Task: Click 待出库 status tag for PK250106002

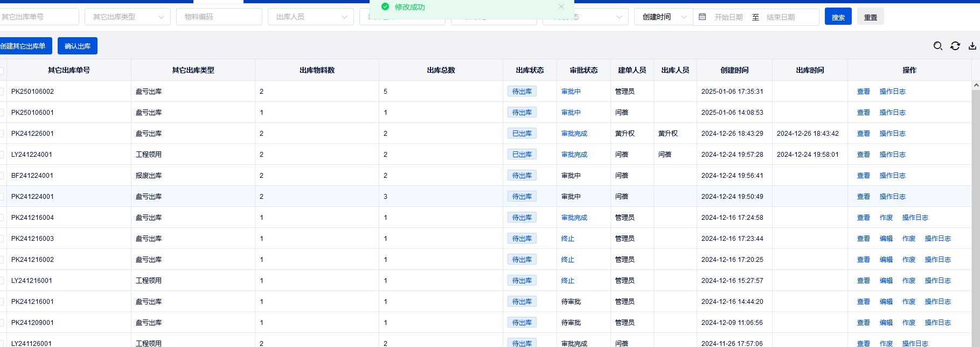Action: pyautogui.click(x=522, y=92)
